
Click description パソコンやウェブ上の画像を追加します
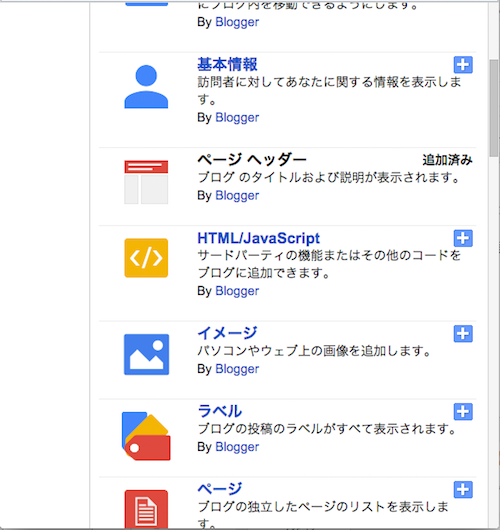tap(314, 351)
